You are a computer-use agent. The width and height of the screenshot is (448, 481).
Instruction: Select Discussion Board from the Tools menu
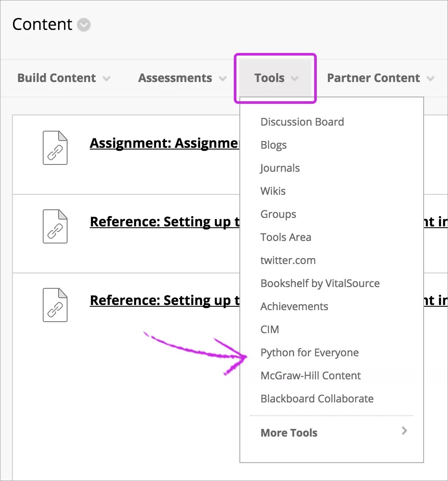302,122
